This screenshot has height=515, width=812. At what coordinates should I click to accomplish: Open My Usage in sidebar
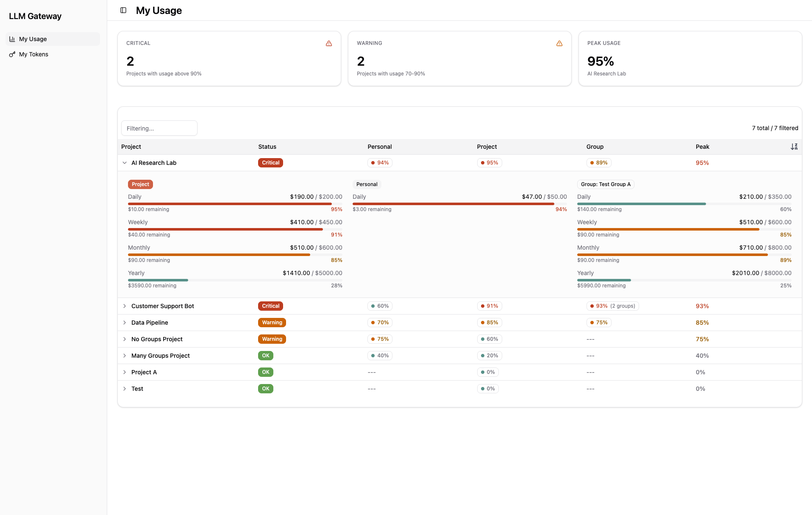(x=53, y=39)
